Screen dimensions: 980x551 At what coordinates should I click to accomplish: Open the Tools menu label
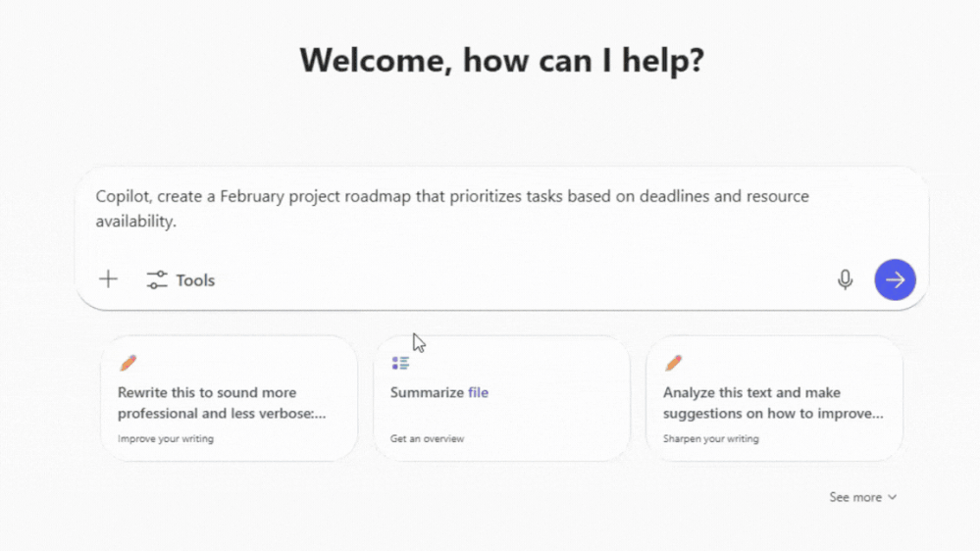pos(195,280)
